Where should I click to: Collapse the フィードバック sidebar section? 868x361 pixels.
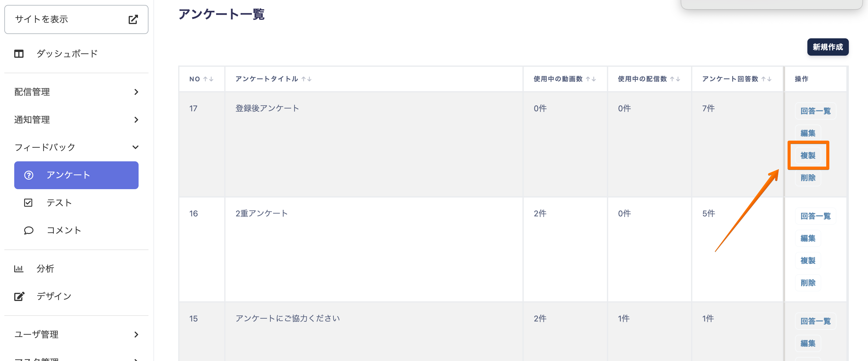tap(135, 147)
